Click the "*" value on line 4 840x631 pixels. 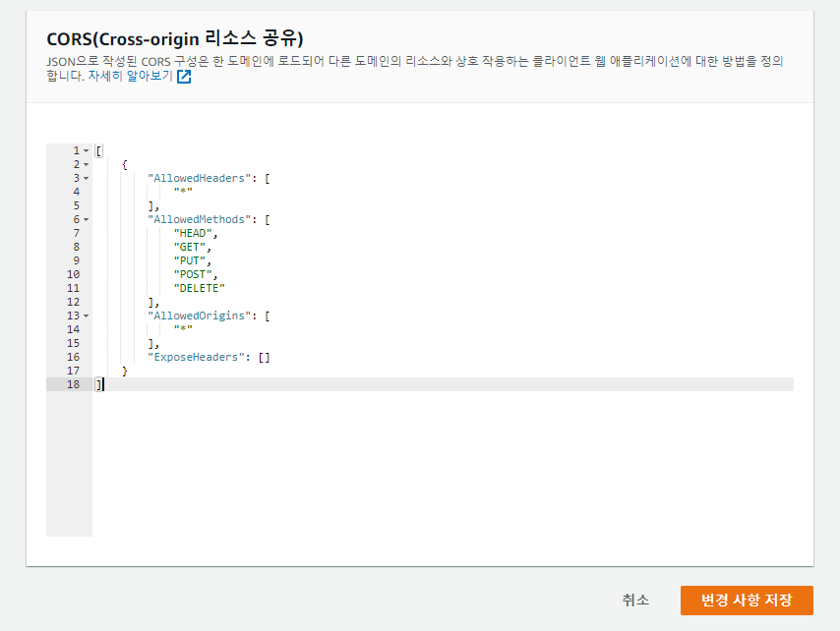point(183,192)
